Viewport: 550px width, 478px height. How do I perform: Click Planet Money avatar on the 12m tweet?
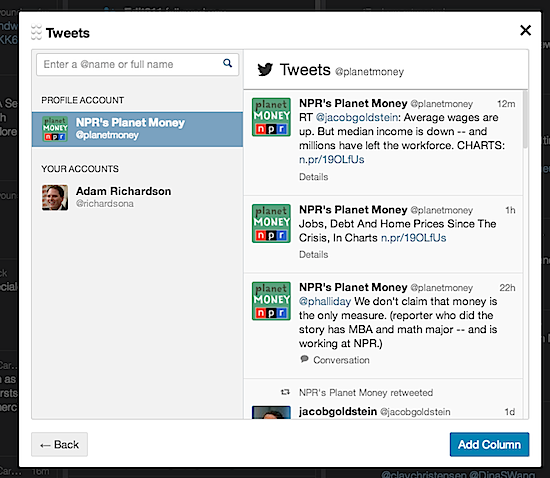[x=271, y=117]
